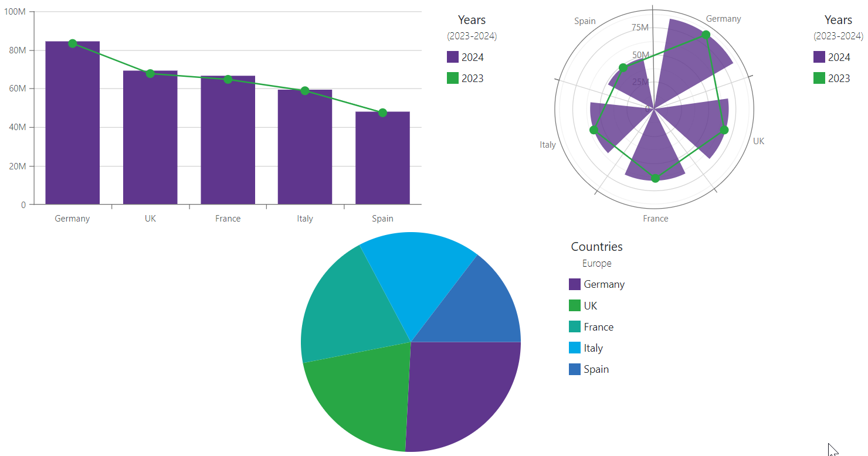The height and width of the screenshot is (456, 868).
Task: Toggle Italy label in Countries legend
Action: click(594, 348)
